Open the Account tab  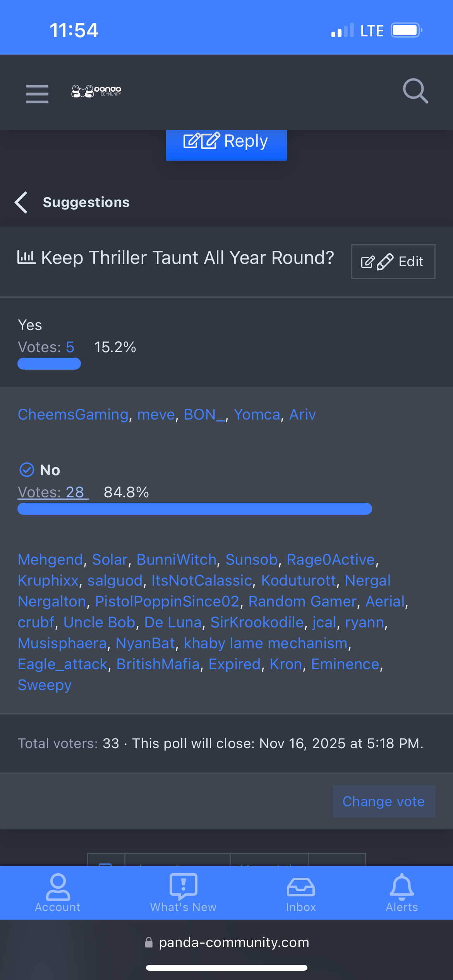tap(58, 893)
